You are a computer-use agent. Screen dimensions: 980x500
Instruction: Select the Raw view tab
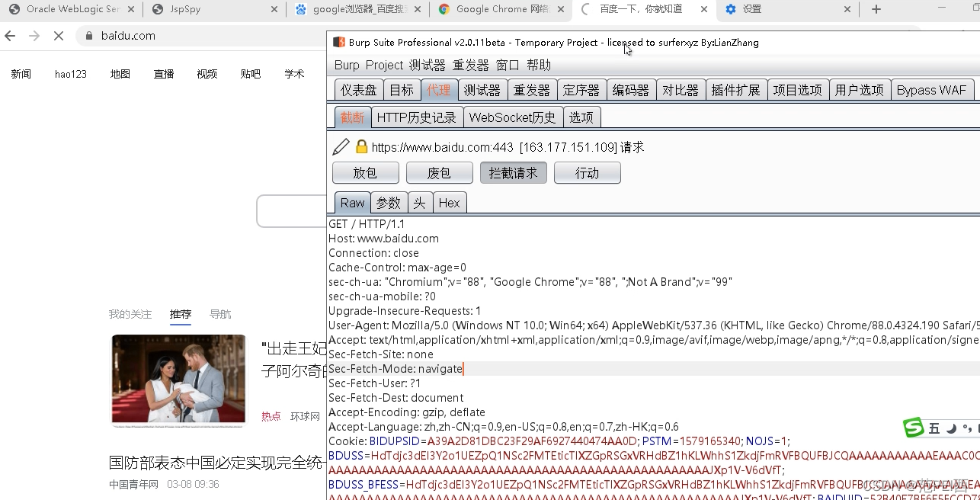[x=353, y=203]
